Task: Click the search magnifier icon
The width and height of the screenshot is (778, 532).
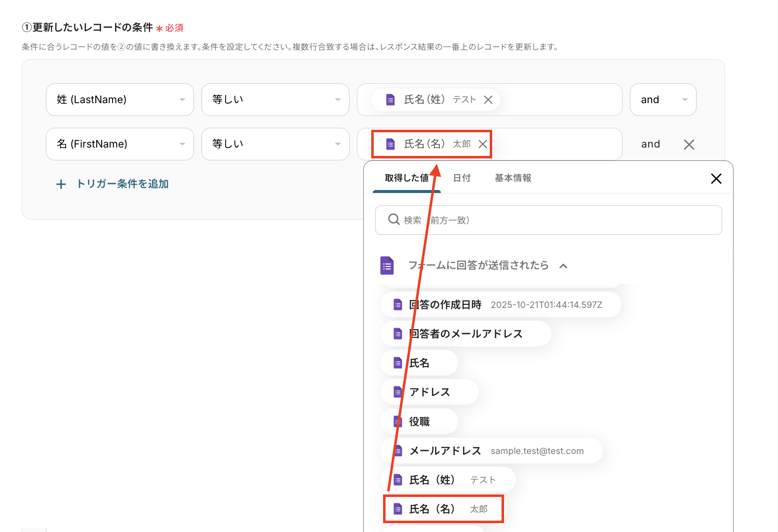Action: (x=393, y=220)
